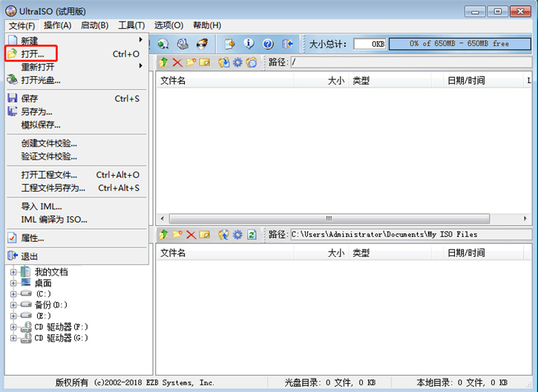Click the 650MB capacity progress bar
The width and height of the screenshot is (538, 392).
pos(460,44)
